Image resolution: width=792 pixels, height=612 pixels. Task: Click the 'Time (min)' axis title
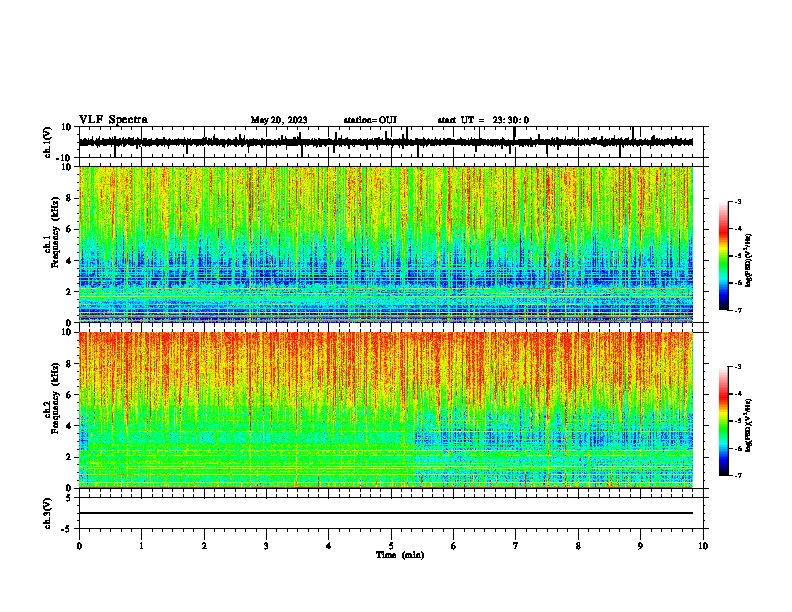coord(400,555)
